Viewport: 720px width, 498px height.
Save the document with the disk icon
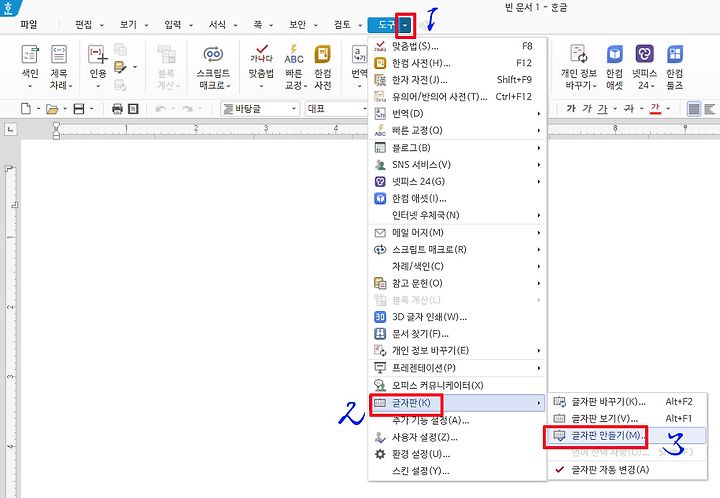[79, 109]
